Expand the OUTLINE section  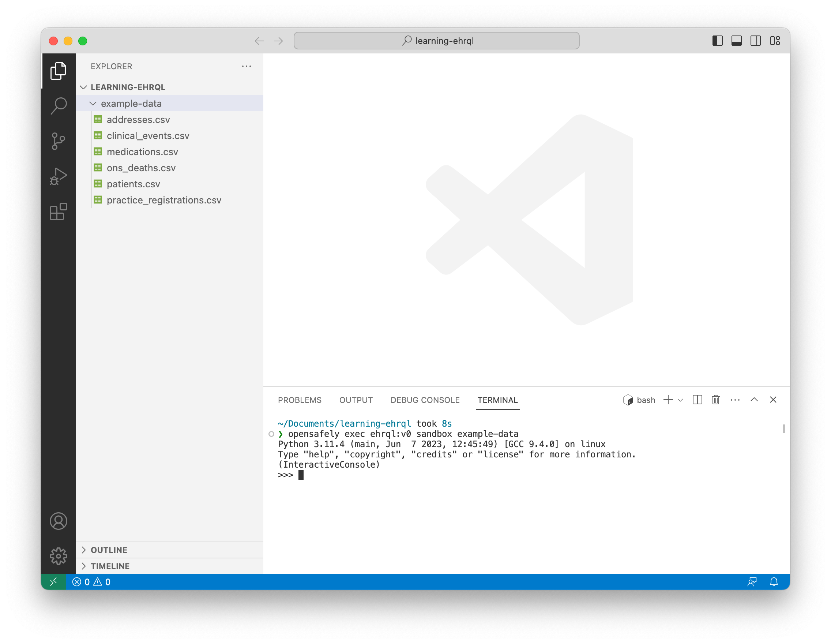(x=109, y=550)
